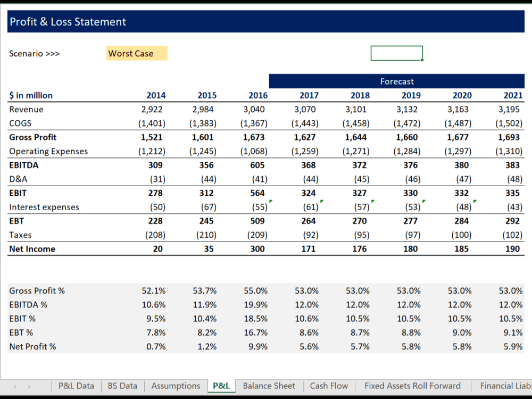Click the yellow Worst Case cell
This screenshot has height=399, width=532.
tap(137, 53)
